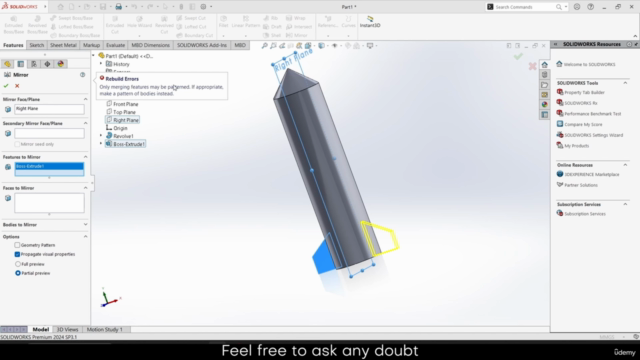
Task: Click the Instant3D tool
Action: pos(370,22)
